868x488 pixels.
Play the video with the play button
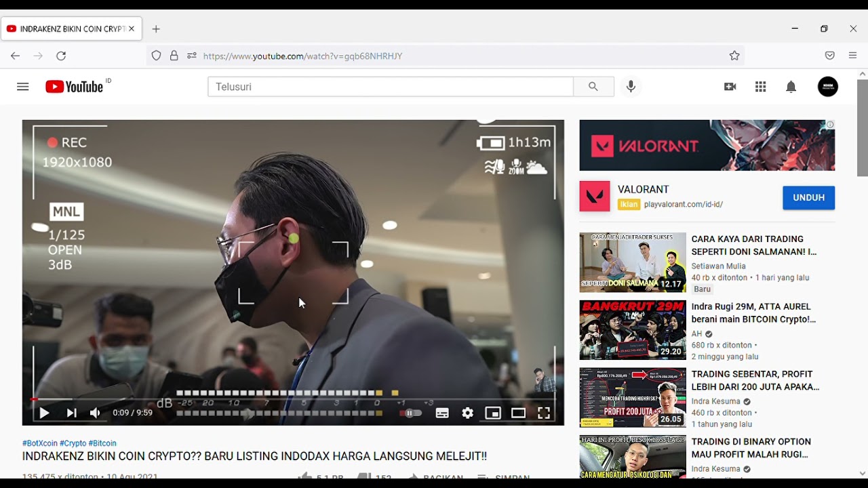(44, 413)
